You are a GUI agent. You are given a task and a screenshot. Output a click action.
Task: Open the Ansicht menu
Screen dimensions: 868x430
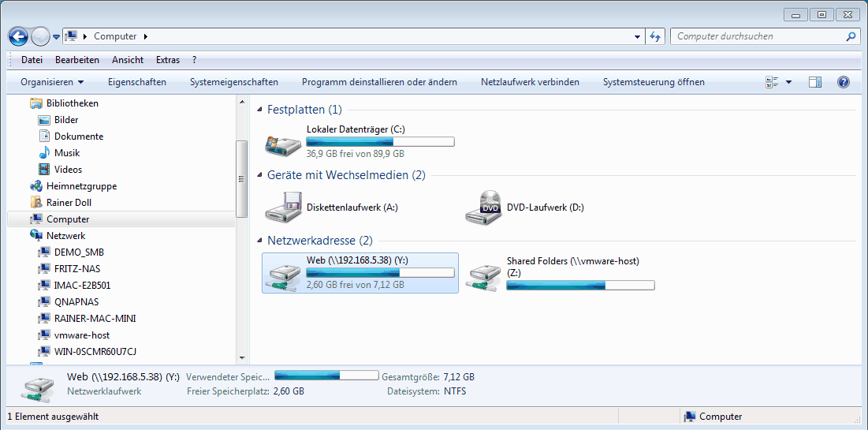(127, 60)
